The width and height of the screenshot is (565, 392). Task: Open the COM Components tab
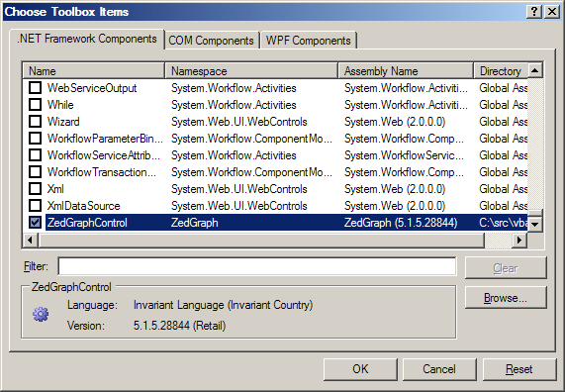click(211, 41)
